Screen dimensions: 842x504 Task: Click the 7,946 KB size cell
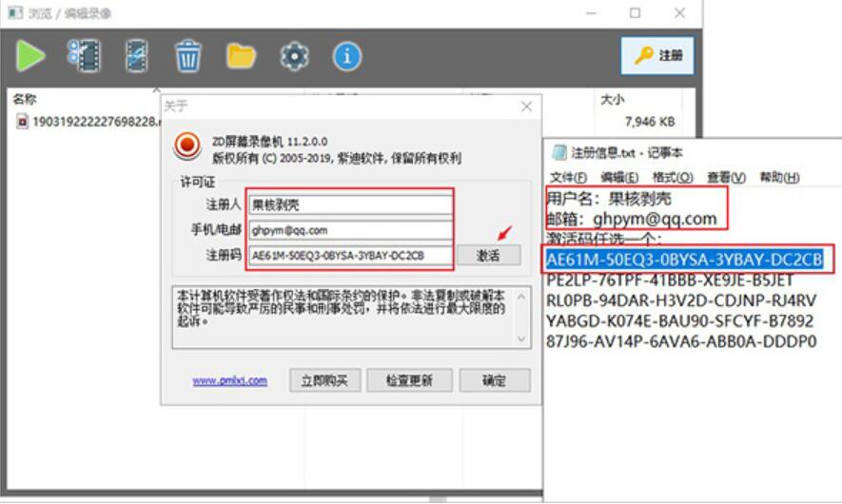[649, 122]
